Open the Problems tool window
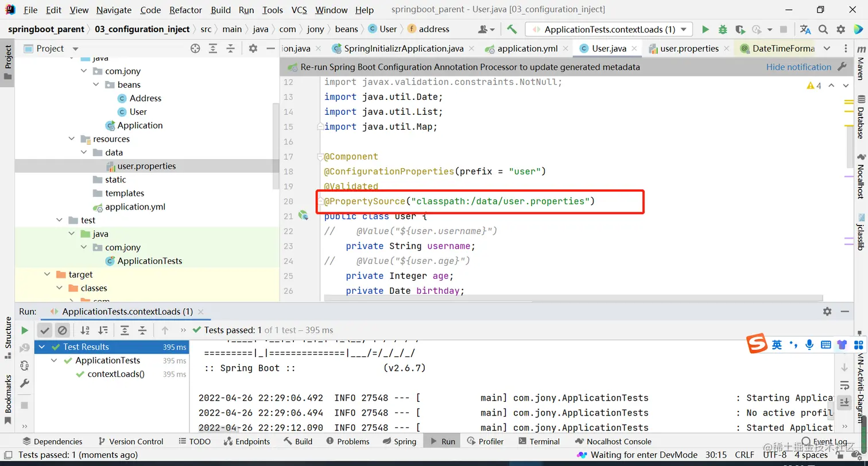Image resolution: width=868 pixels, height=466 pixels. (347, 441)
